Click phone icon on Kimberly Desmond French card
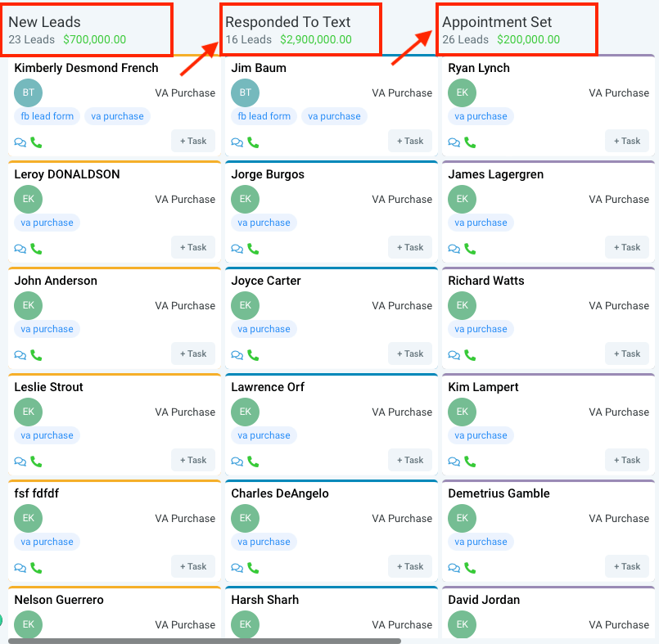 coord(36,142)
